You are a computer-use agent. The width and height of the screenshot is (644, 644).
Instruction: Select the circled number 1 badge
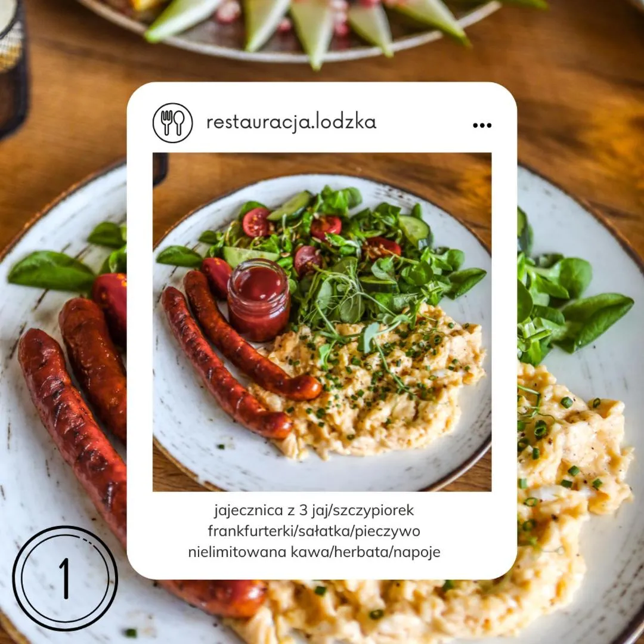pos(66,578)
